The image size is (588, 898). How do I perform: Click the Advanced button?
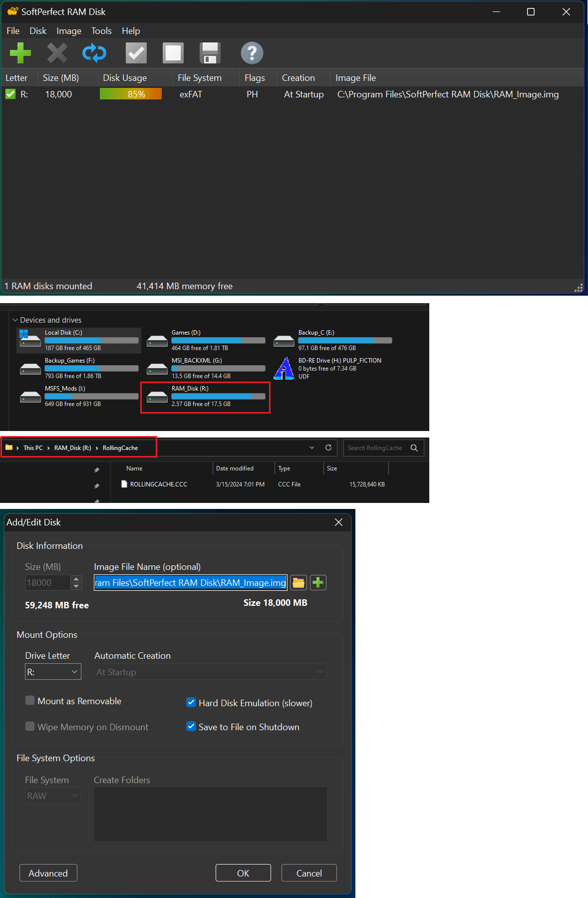[x=48, y=873]
